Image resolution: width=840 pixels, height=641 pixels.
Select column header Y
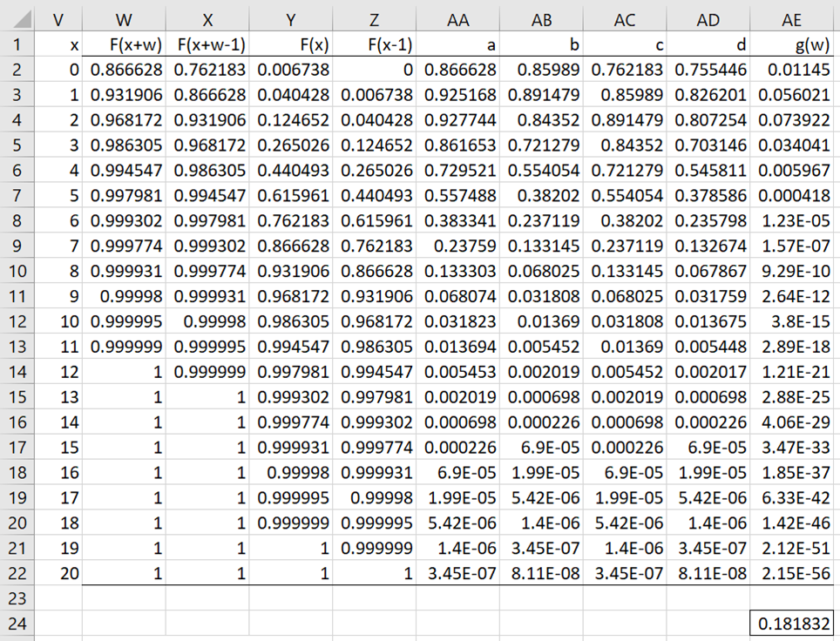click(290, 20)
